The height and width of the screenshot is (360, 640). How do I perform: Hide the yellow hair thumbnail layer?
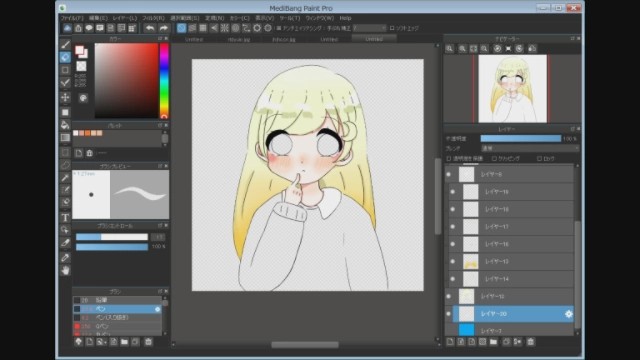(452, 262)
